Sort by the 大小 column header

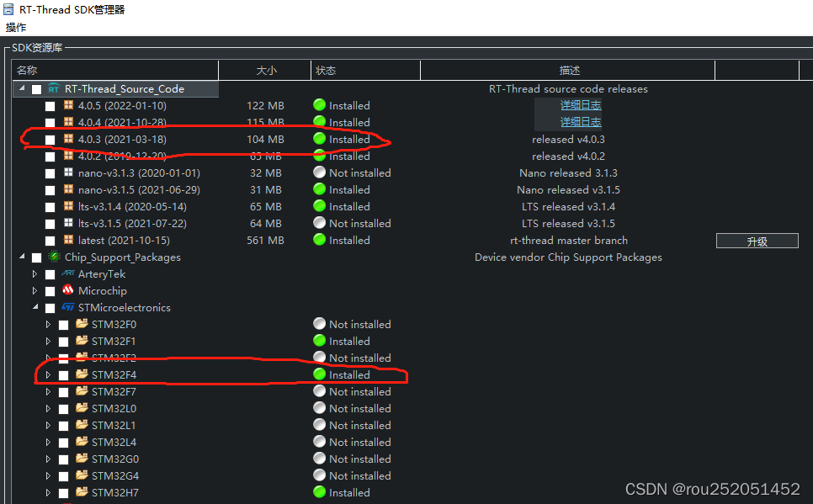265,70
